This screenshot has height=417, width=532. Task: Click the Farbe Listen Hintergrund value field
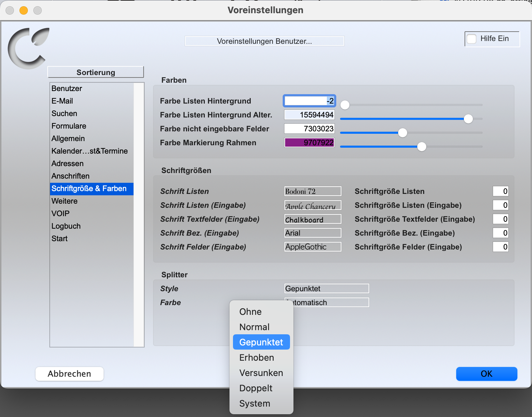(x=309, y=101)
